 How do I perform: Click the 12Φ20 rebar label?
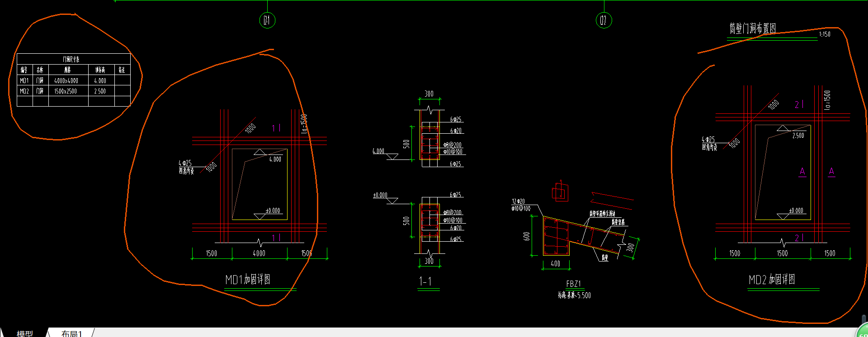coord(519,201)
